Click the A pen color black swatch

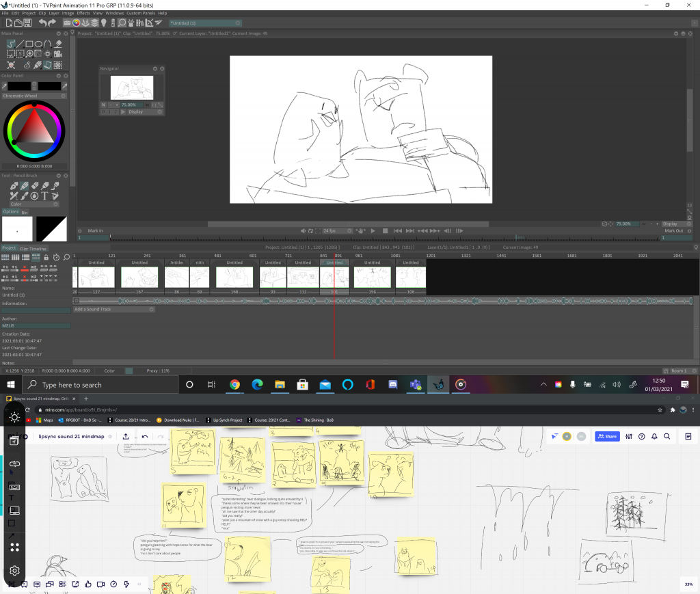pos(19,85)
